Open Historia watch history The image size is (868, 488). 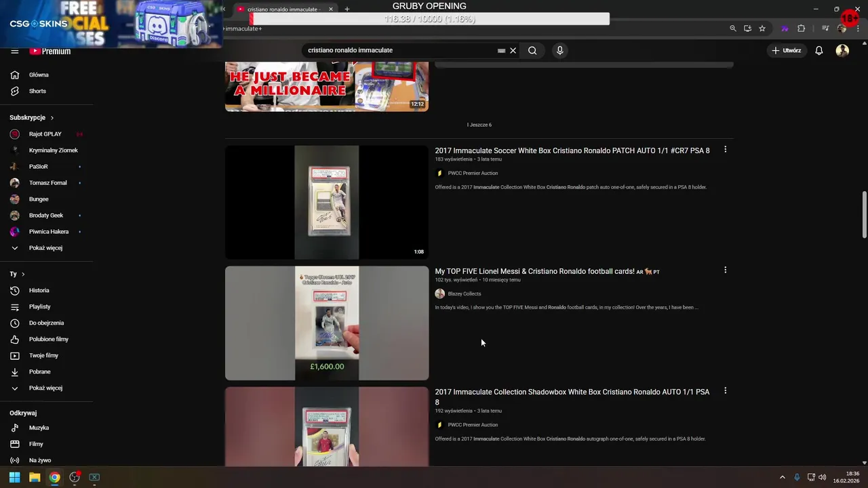39,290
